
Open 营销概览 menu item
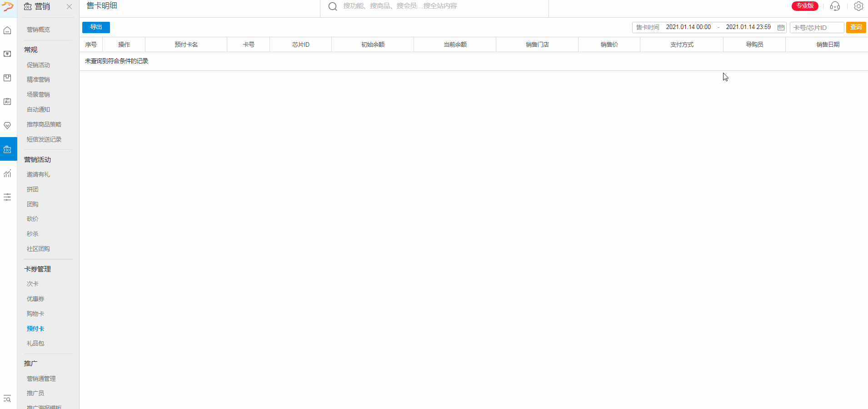(38, 30)
